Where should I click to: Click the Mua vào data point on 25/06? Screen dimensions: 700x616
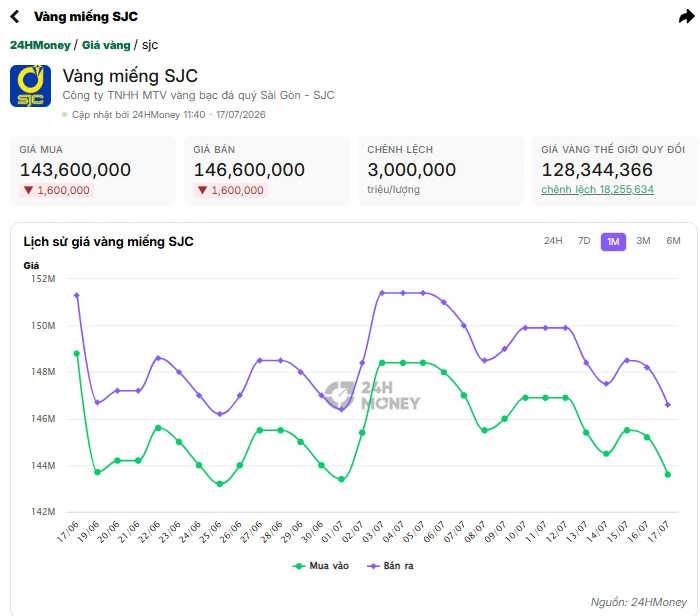(220, 484)
